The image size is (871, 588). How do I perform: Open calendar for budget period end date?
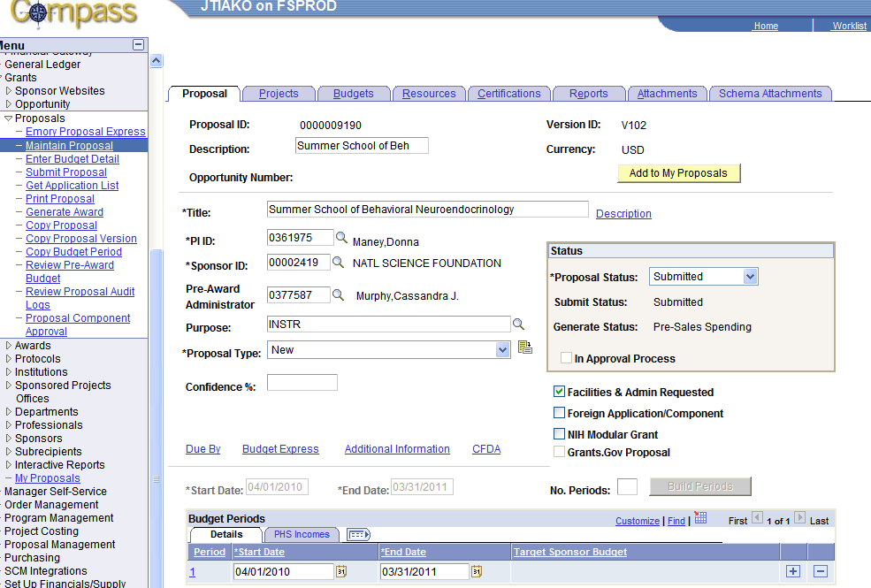coord(477,571)
